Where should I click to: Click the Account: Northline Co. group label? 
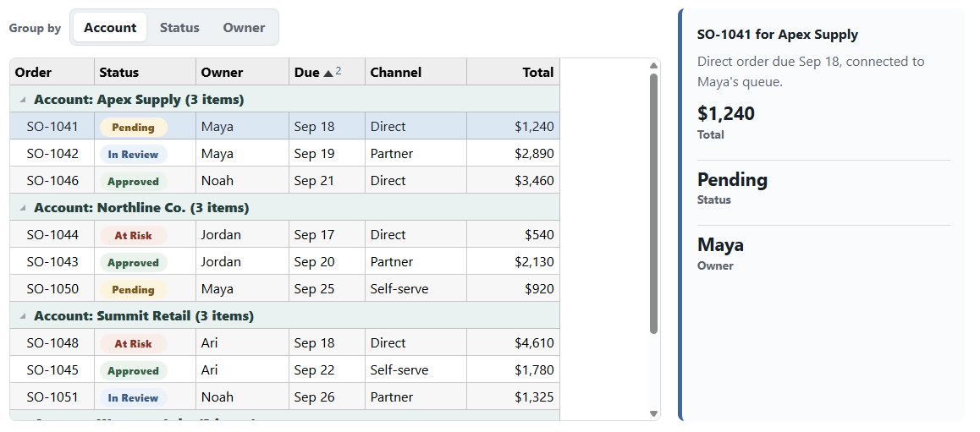[x=141, y=207]
